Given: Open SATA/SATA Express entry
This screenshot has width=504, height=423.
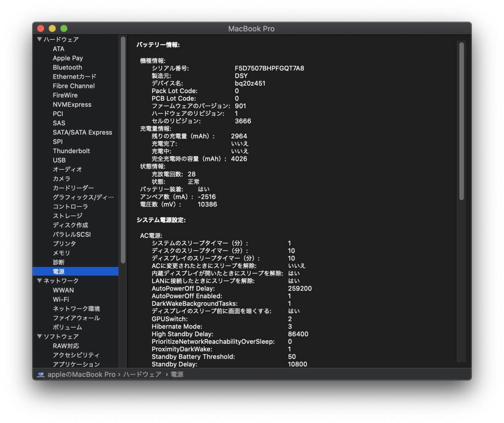Looking at the screenshot, I should 82,132.
